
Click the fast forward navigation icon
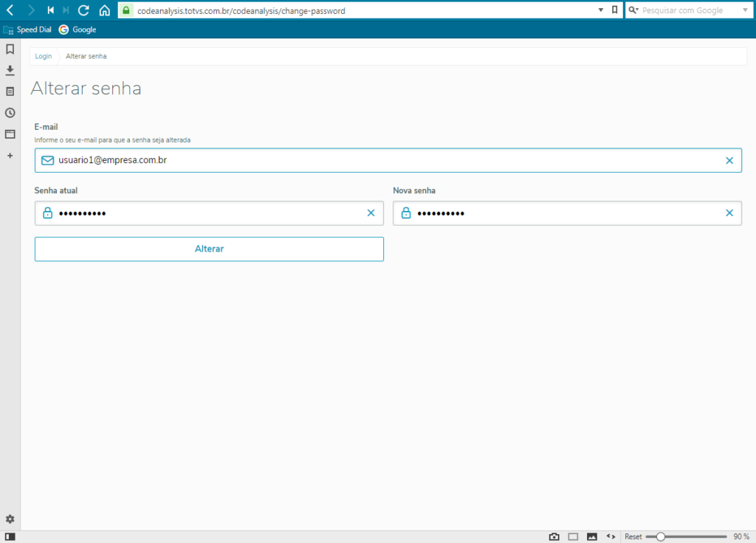(66, 10)
